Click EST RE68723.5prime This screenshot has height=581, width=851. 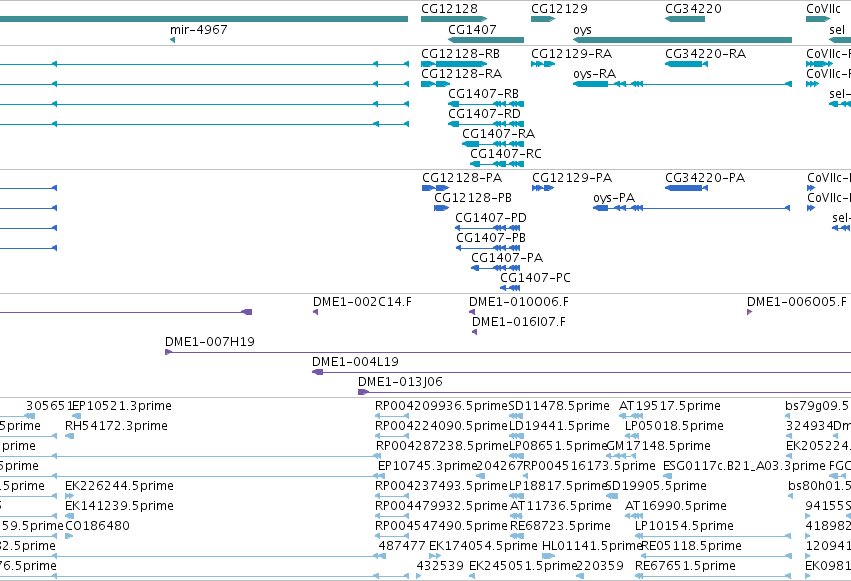point(560,526)
